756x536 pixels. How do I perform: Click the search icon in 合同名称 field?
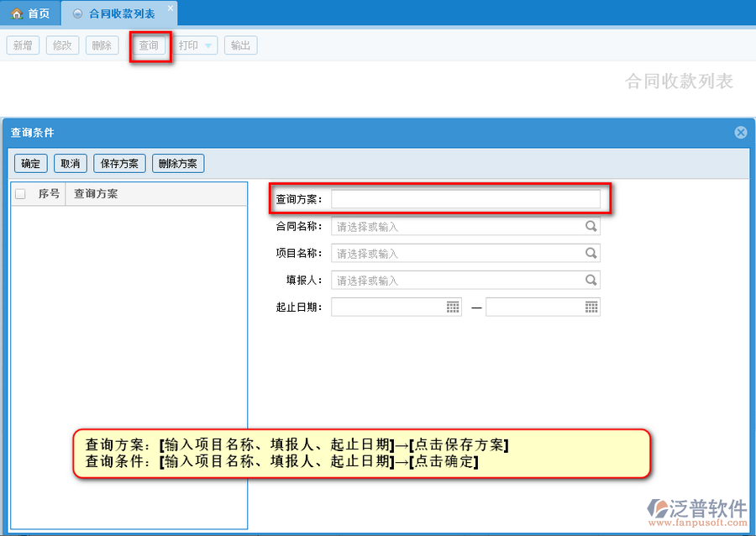591,227
